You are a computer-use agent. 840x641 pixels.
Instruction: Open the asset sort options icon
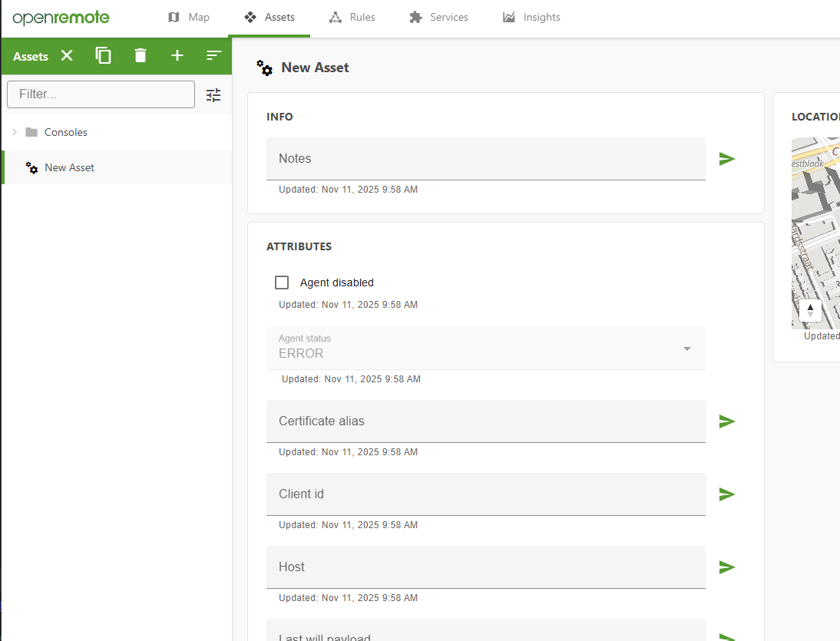pyautogui.click(x=213, y=56)
